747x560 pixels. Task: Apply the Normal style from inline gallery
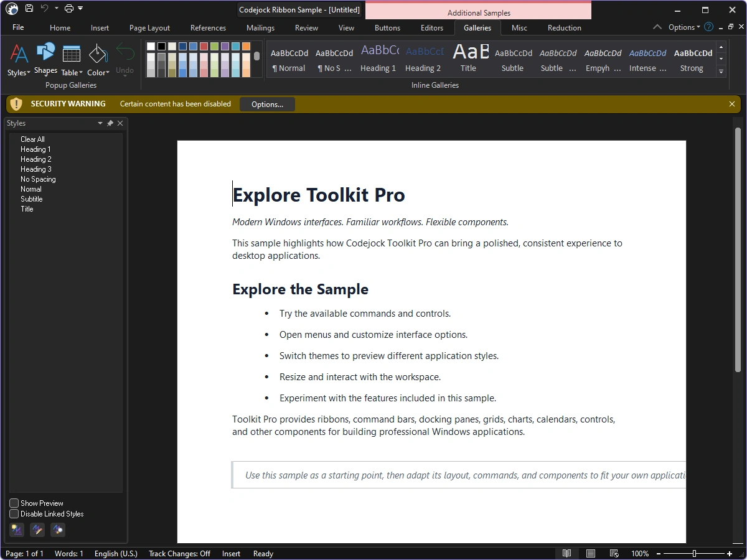point(289,59)
